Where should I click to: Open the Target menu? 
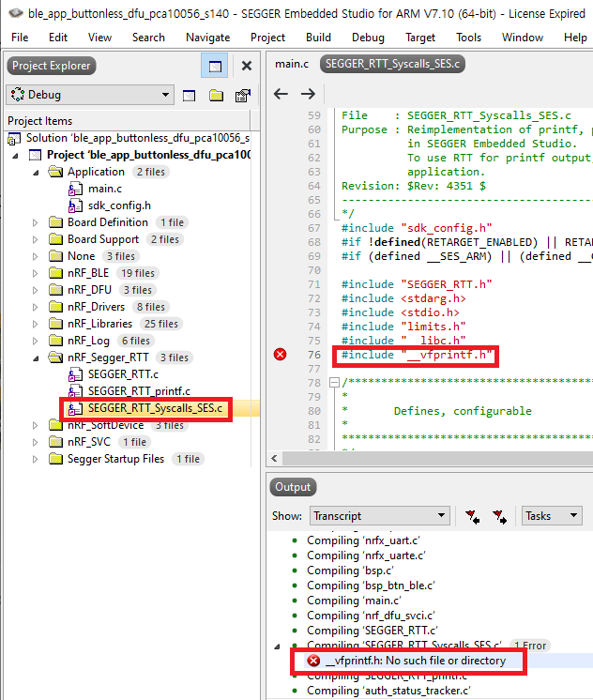point(420,38)
